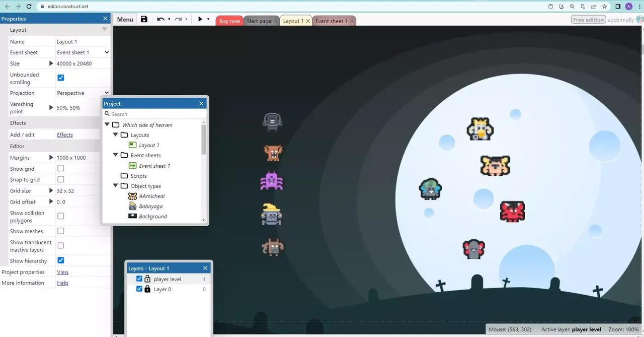The width and height of the screenshot is (644, 337).
Task: Close the Properties panel
Action: 105,18
